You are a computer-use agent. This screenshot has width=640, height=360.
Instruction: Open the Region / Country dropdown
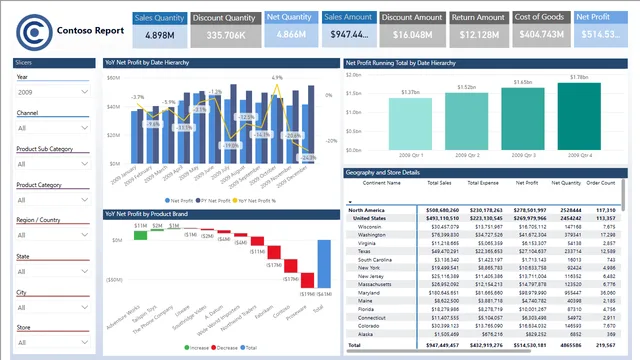[53, 235]
